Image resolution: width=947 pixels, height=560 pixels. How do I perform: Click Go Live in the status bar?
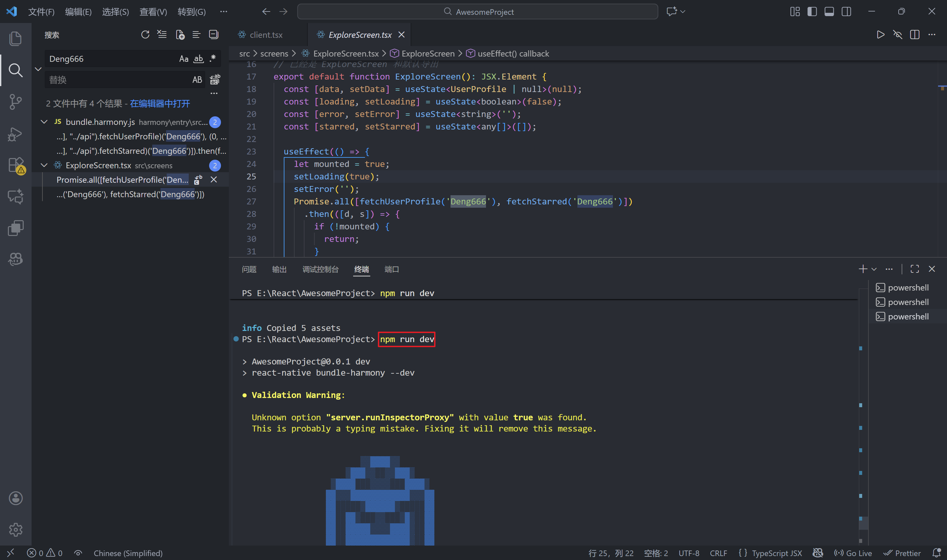853,553
